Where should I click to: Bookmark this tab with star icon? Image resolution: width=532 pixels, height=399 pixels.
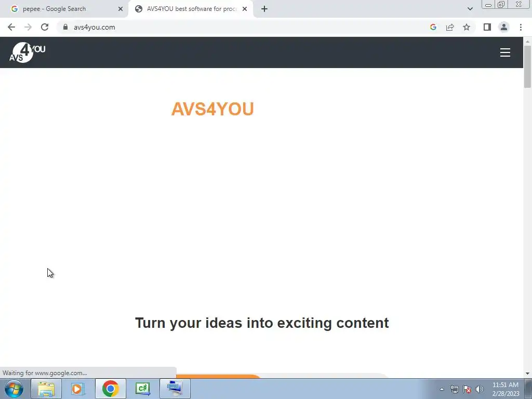point(467,27)
